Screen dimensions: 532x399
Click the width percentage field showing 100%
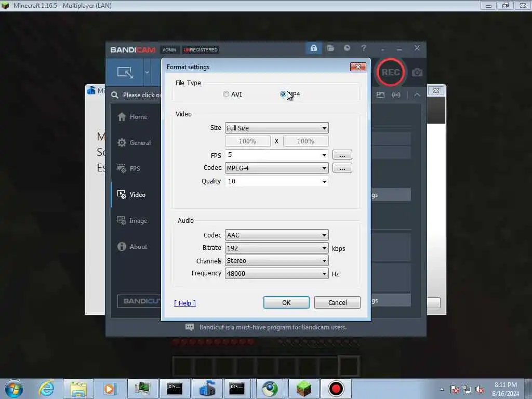point(247,141)
